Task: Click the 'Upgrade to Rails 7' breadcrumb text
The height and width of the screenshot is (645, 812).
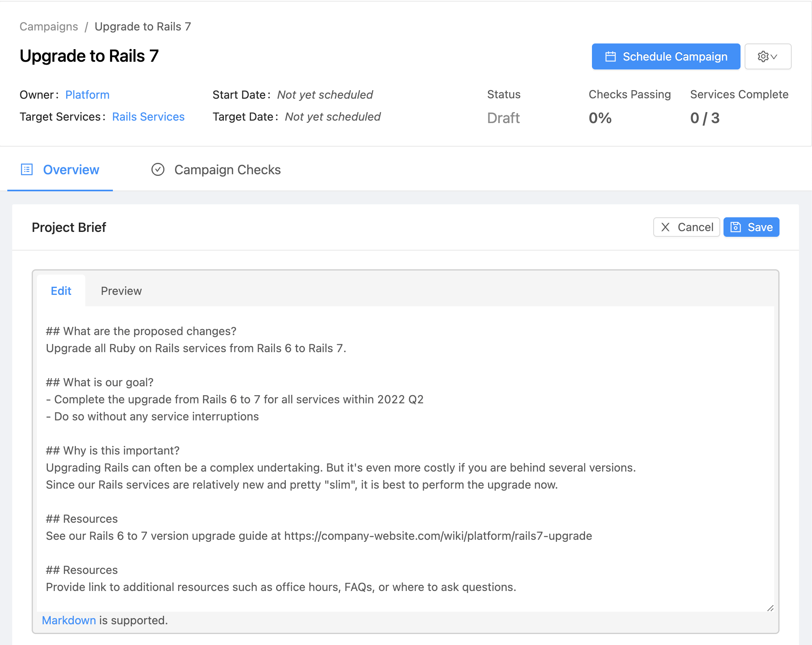Action: [x=143, y=26]
